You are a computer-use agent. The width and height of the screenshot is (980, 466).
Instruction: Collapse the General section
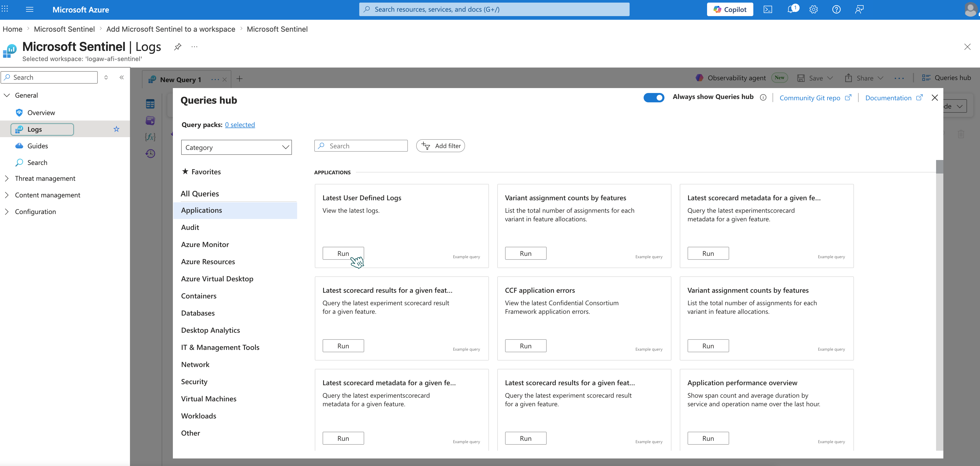pos(7,95)
